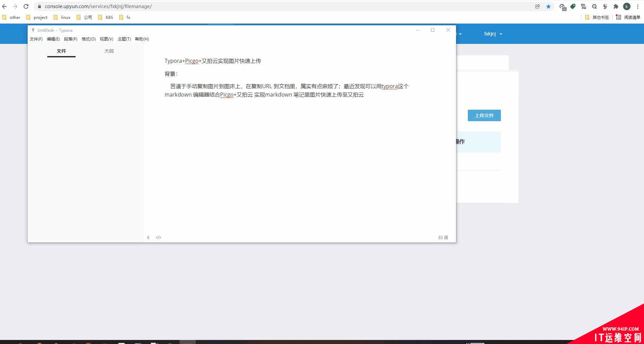Click the forward navigation arrow
Screen dimensions: 644x344
15,6
